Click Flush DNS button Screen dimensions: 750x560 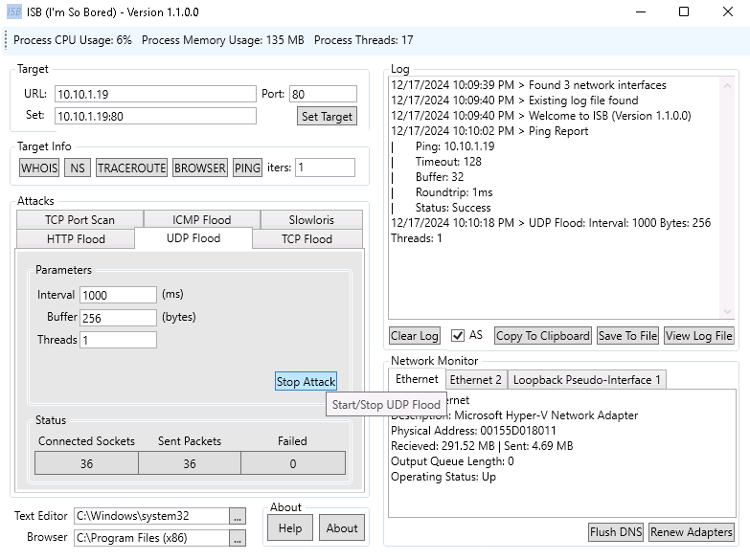[x=615, y=531]
